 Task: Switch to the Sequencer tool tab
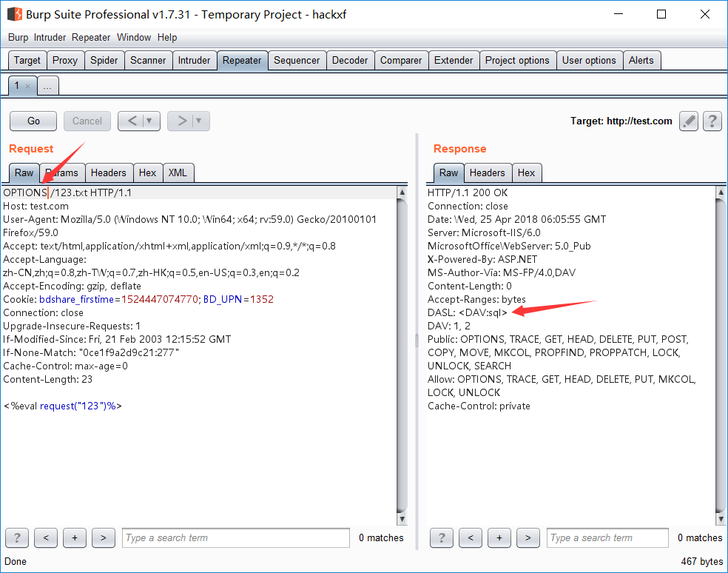click(297, 61)
